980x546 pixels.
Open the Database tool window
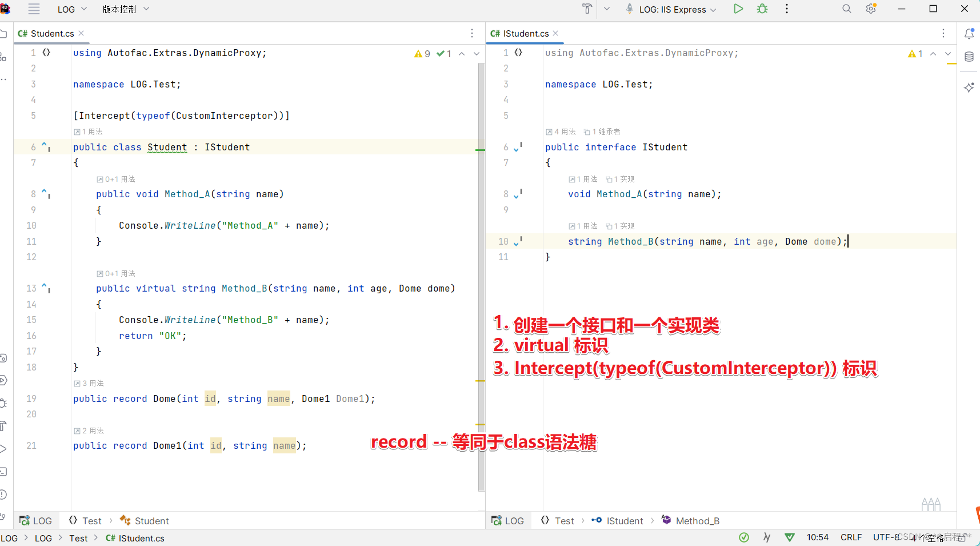pos(969,57)
